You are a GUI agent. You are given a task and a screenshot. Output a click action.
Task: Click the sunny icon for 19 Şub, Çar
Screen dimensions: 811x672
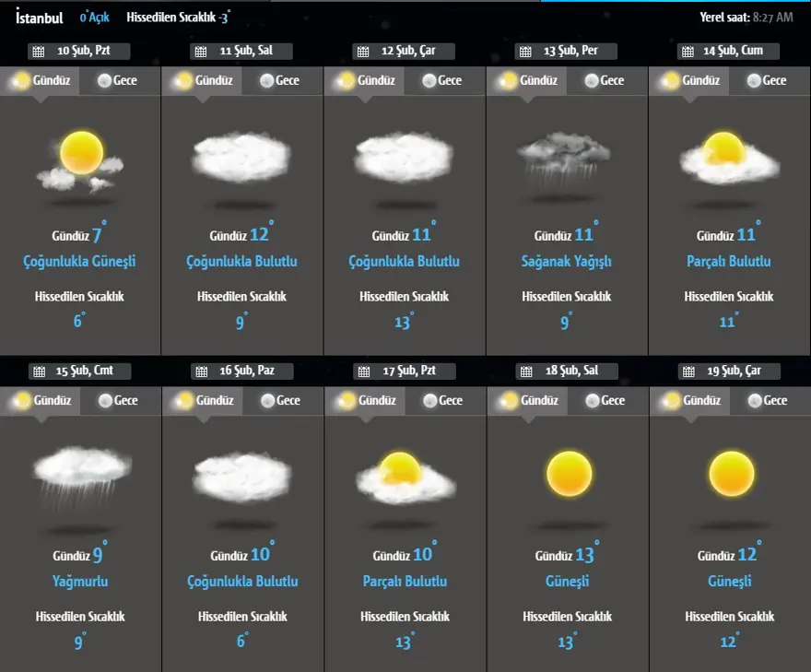731,474
